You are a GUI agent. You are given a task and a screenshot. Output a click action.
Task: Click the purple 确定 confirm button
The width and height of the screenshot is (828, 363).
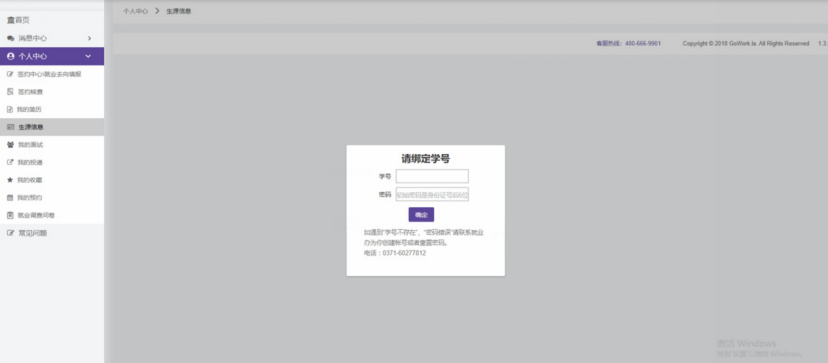421,215
